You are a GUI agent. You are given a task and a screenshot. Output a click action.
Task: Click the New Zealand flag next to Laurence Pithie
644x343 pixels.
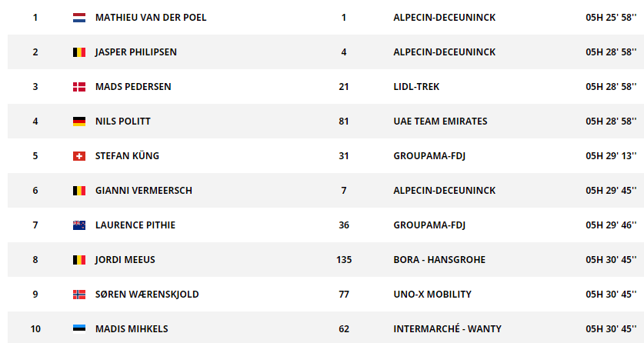tap(78, 225)
